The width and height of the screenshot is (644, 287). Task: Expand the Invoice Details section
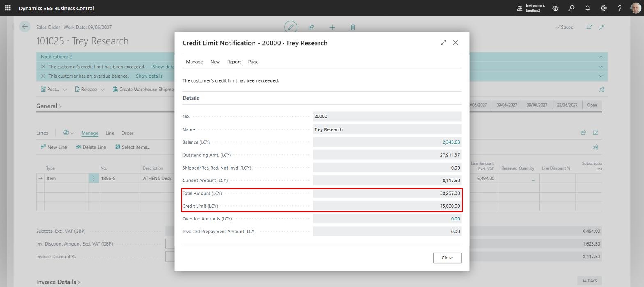[x=58, y=282]
